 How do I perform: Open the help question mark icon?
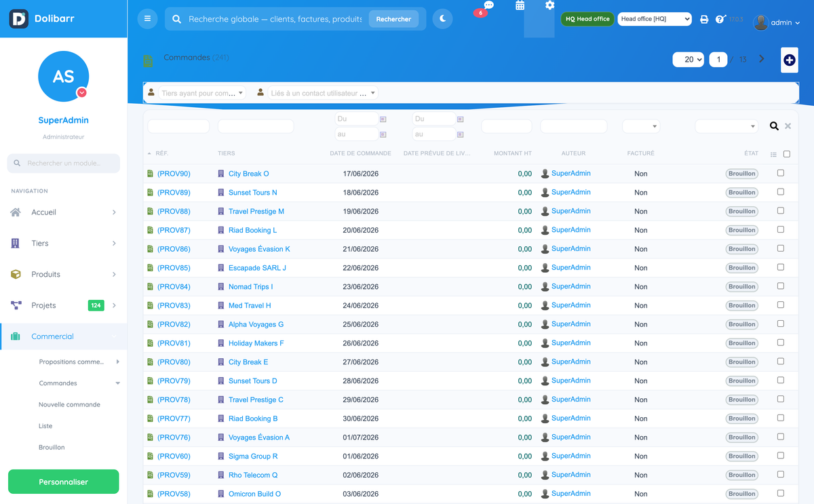coord(720,19)
